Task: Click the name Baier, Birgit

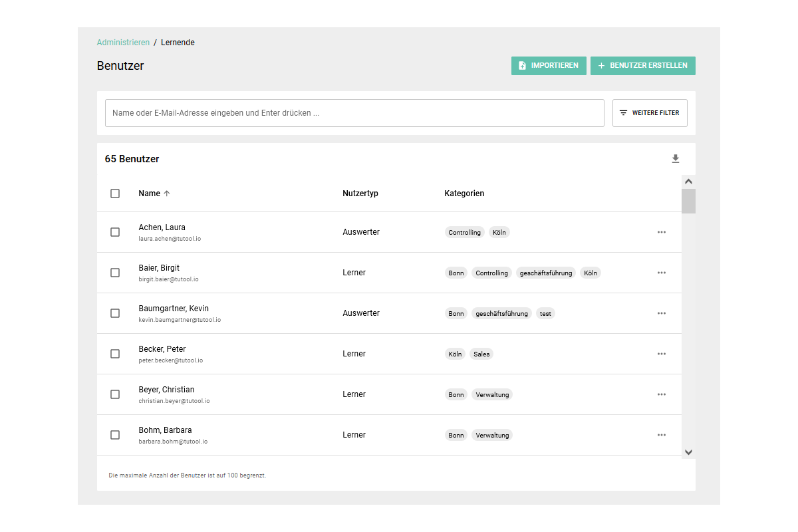Action: point(159,268)
